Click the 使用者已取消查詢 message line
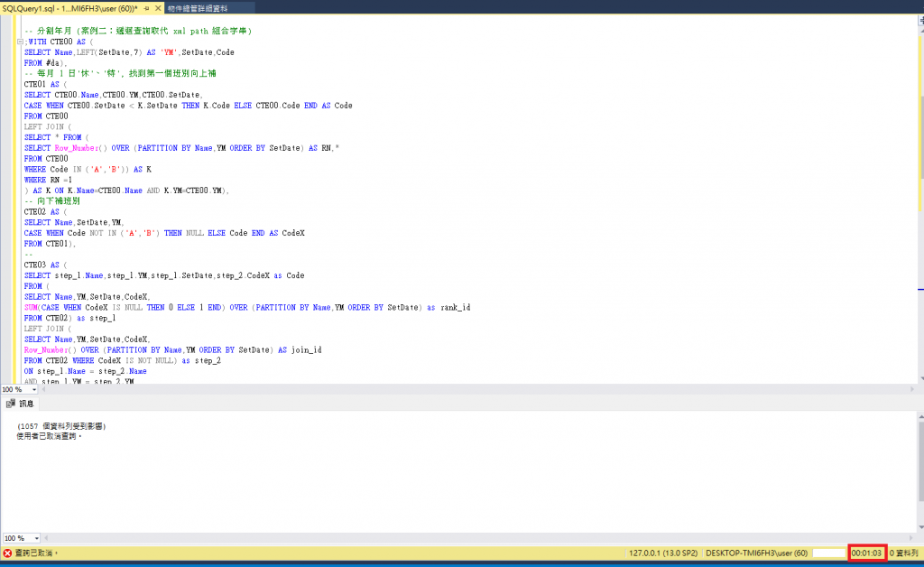 coord(49,436)
